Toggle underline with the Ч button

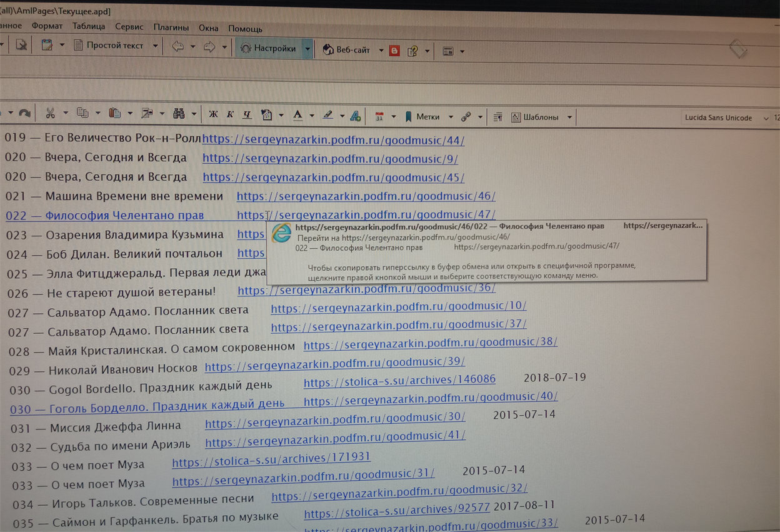pos(247,114)
